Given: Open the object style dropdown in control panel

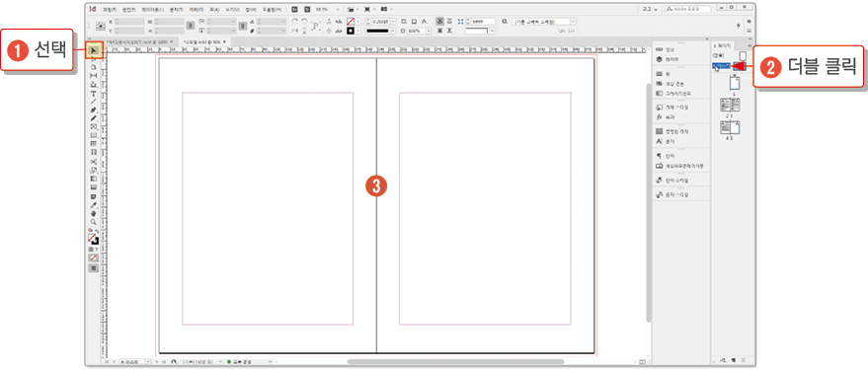Looking at the screenshot, I should tap(573, 22).
